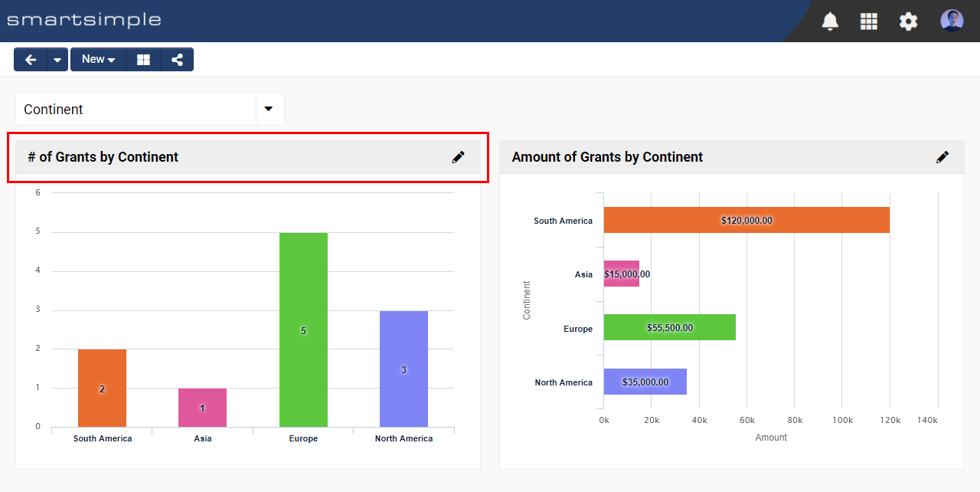The height and width of the screenshot is (492, 980).
Task: Open the settings gear menu
Action: [x=908, y=21]
